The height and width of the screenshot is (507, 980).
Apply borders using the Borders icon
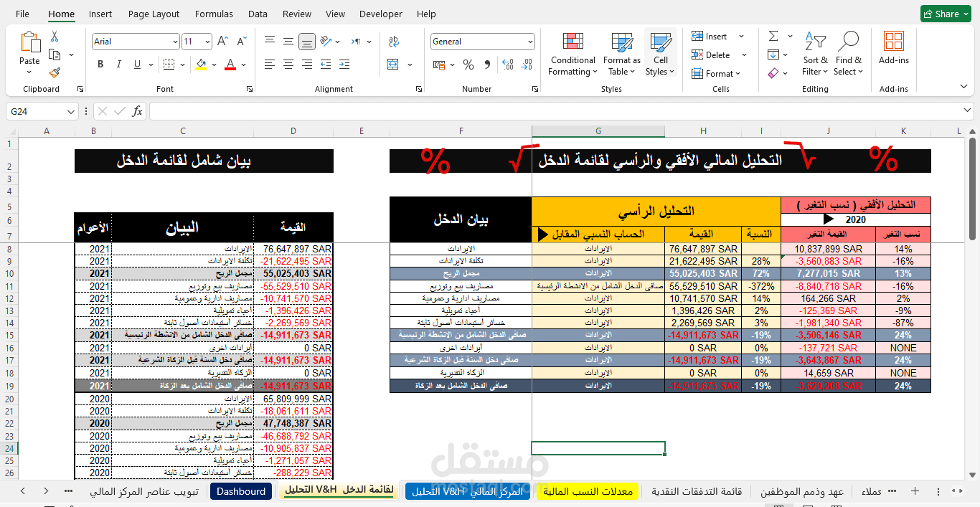click(x=169, y=65)
